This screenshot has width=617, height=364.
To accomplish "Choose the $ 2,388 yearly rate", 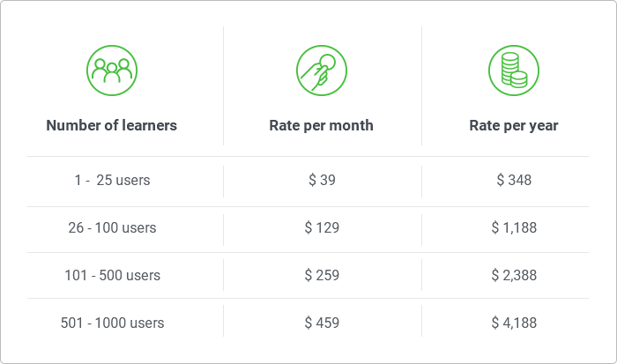I will coord(514,276).
